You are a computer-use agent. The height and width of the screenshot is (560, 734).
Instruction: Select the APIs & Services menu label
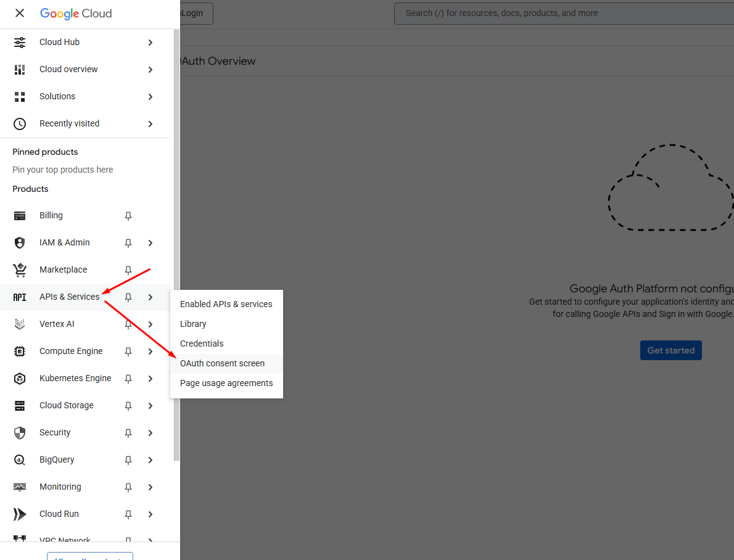(x=69, y=297)
